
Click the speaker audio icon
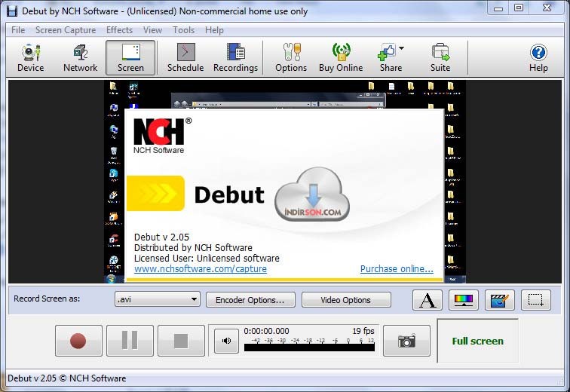(226, 341)
